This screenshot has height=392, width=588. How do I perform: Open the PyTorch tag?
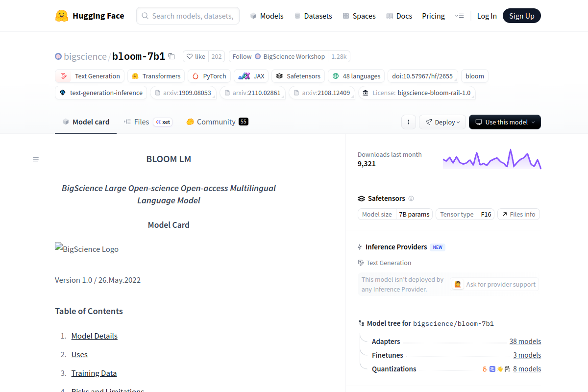[209, 76]
